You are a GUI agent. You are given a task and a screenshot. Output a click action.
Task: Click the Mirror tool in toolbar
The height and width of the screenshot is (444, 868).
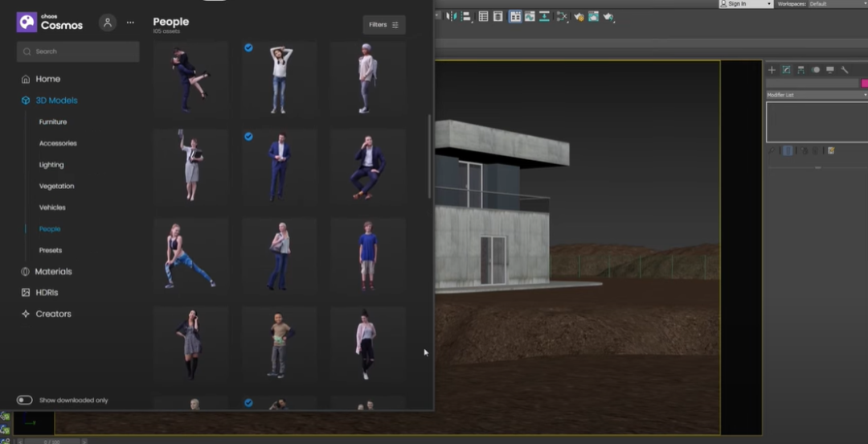pyautogui.click(x=451, y=16)
